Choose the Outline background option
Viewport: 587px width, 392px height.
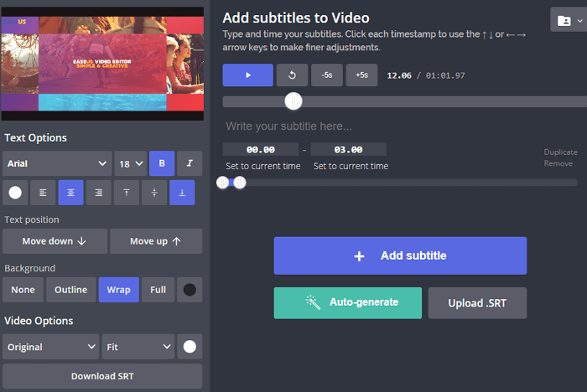point(71,290)
